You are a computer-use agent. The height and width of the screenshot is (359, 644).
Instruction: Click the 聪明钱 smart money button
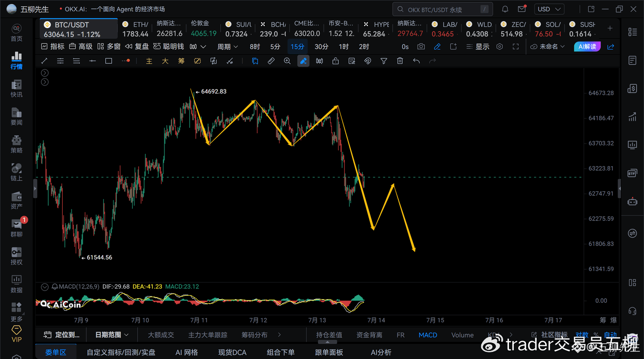tap(169, 46)
